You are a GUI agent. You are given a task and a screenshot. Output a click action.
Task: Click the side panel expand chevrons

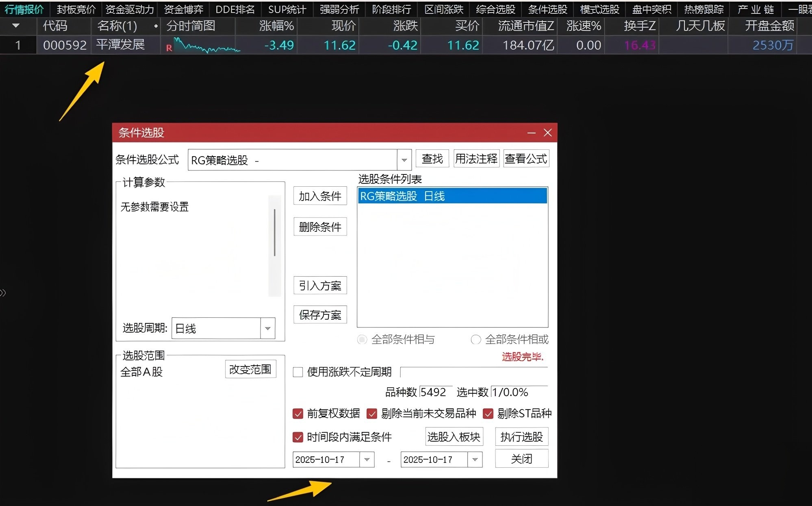tap(3, 292)
